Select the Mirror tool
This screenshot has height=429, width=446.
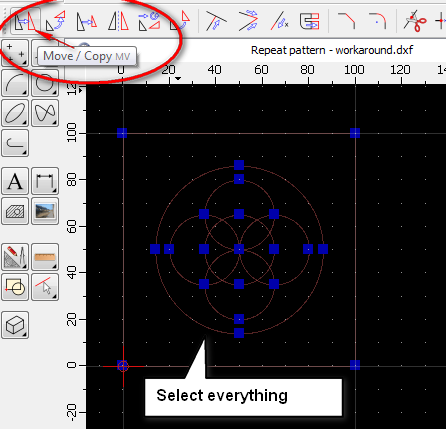point(118,21)
